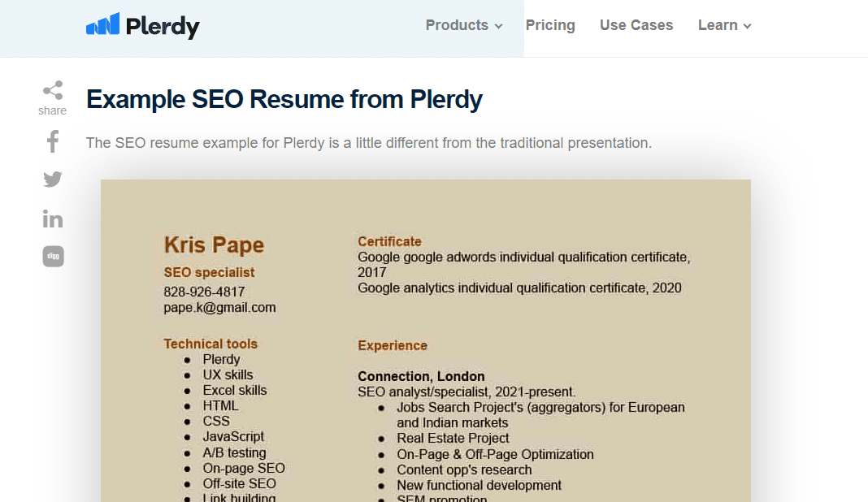868x502 pixels.
Task: Share page on Facebook
Action: 53,141
